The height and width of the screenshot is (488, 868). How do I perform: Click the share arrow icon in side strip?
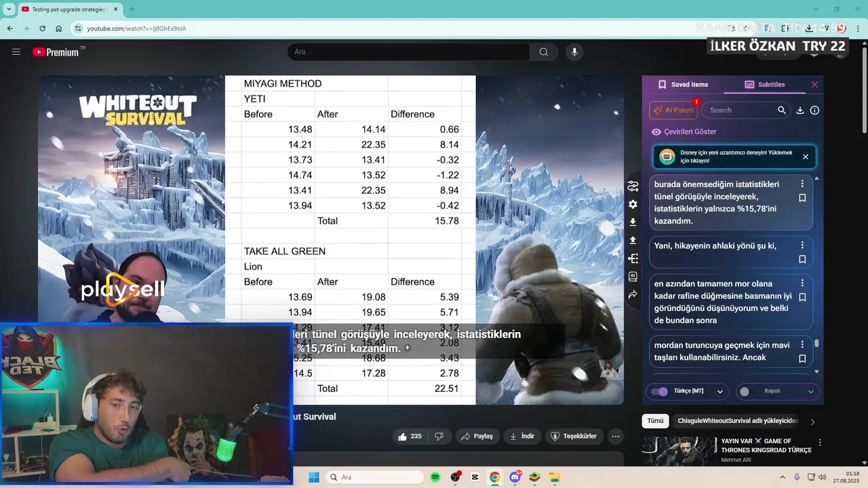coord(633,295)
